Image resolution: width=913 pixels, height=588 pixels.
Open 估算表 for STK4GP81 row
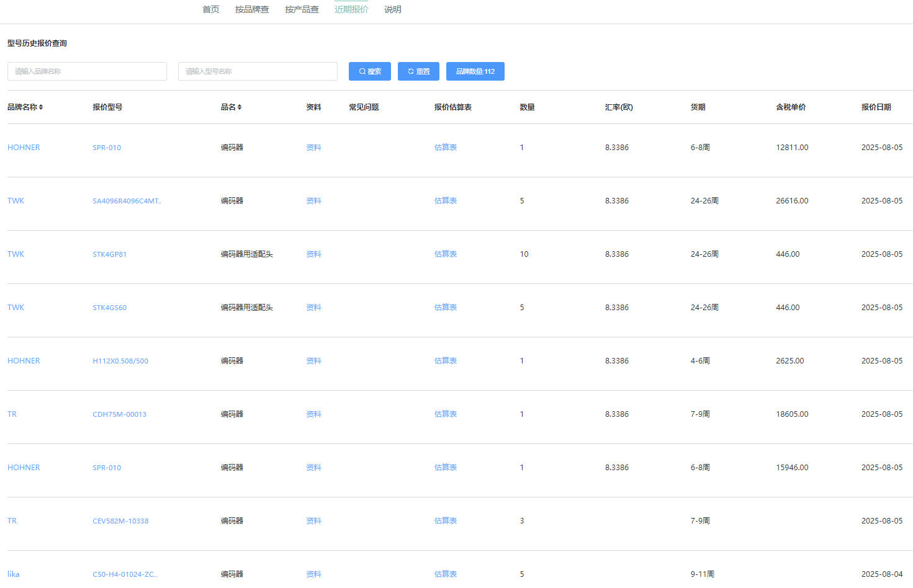[x=445, y=254]
